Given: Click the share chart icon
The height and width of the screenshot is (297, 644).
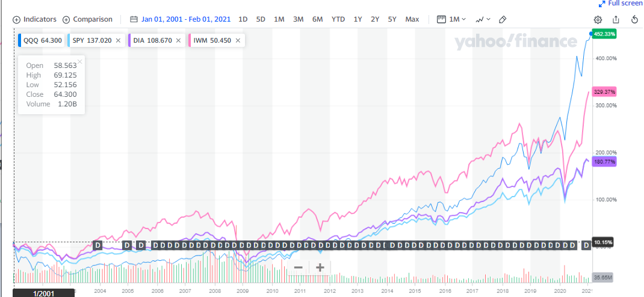Looking at the screenshot, I should point(616,19).
